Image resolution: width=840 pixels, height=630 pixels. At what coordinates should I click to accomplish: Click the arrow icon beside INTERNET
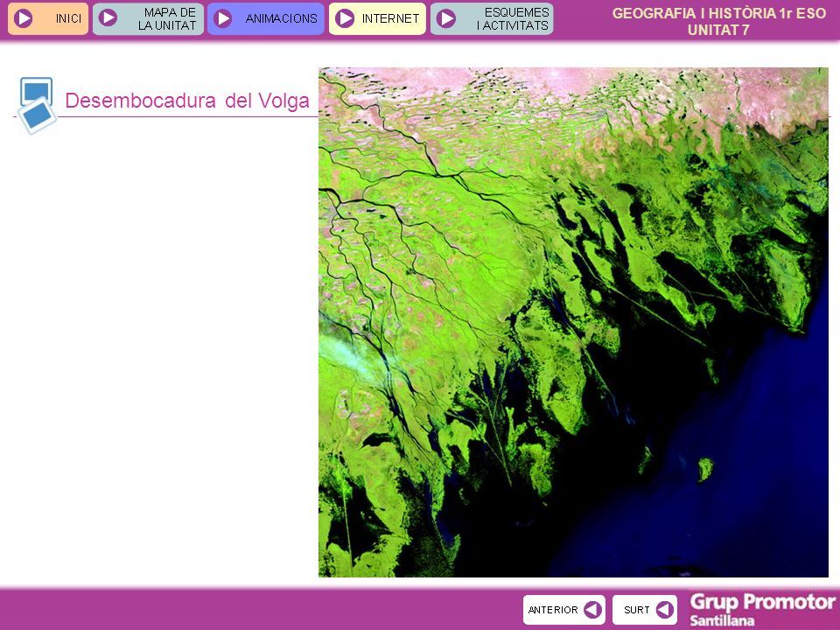pyautogui.click(x=345, y=18)
